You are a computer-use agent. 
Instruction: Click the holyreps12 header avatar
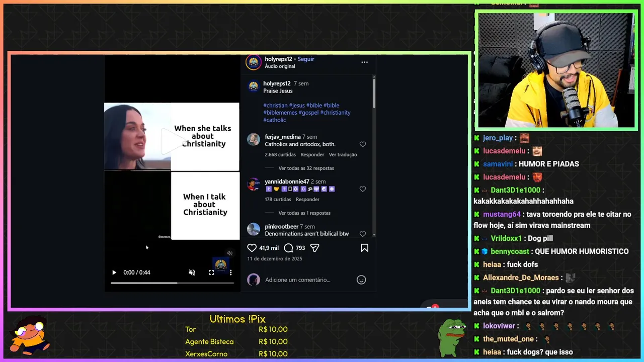(254, 62)
